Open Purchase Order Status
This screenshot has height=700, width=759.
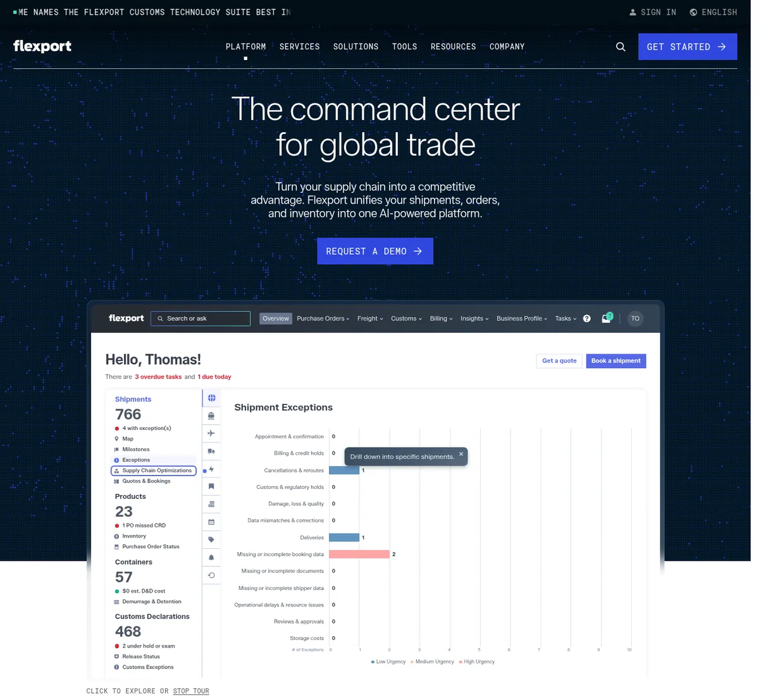point(147,546)
